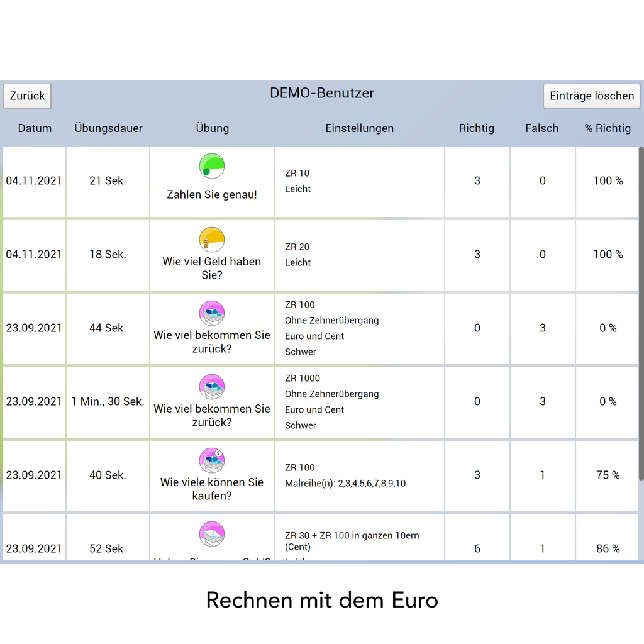The image size is (644, 644).
Task: Click the '% Richtig' column header
Action: pyautogui.click(x=608, y=128)
